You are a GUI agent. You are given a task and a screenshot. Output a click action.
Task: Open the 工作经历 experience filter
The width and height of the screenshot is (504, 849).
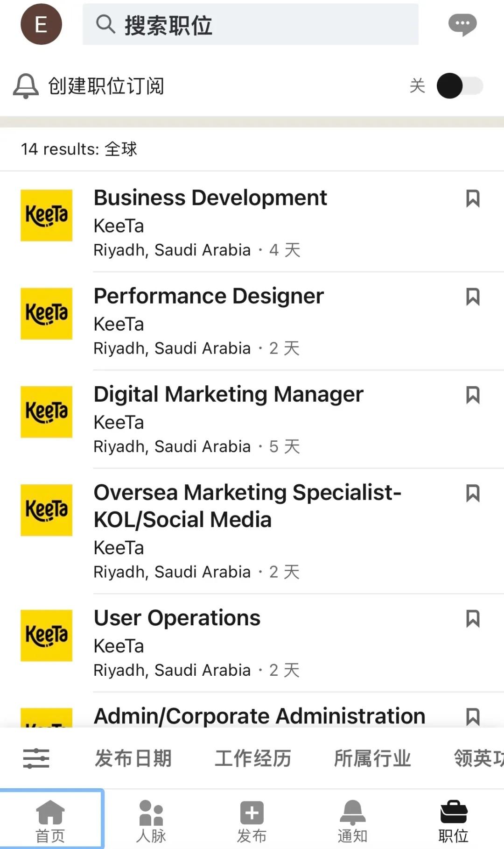click(252, 758)
